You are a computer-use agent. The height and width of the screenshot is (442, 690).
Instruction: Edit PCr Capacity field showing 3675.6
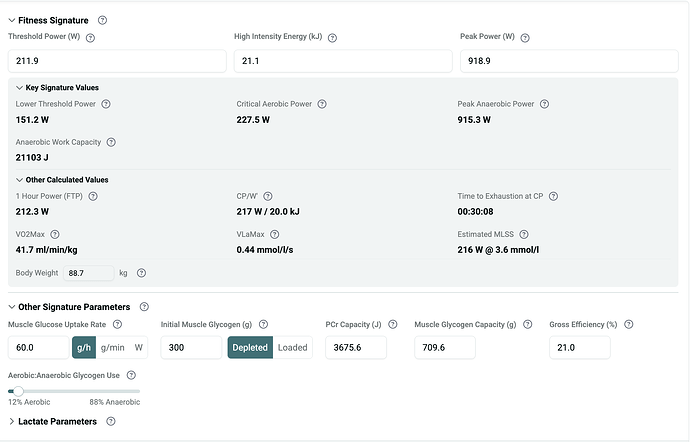[x=356, y=347]
